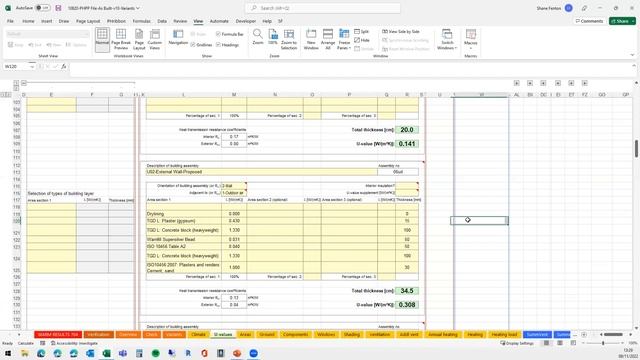Screen dimensions: 640x360
Task: Open Outlook from the taskbar
Action: (x=90, y=353)
